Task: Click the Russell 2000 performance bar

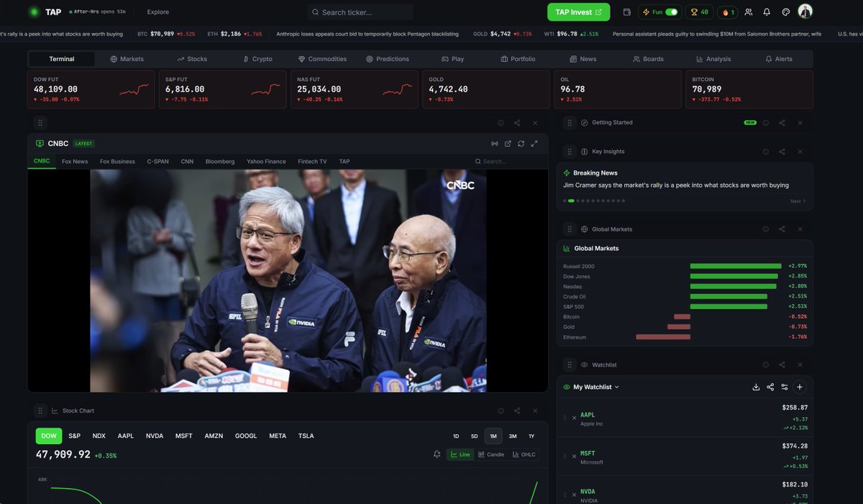Action: [736, 266]
